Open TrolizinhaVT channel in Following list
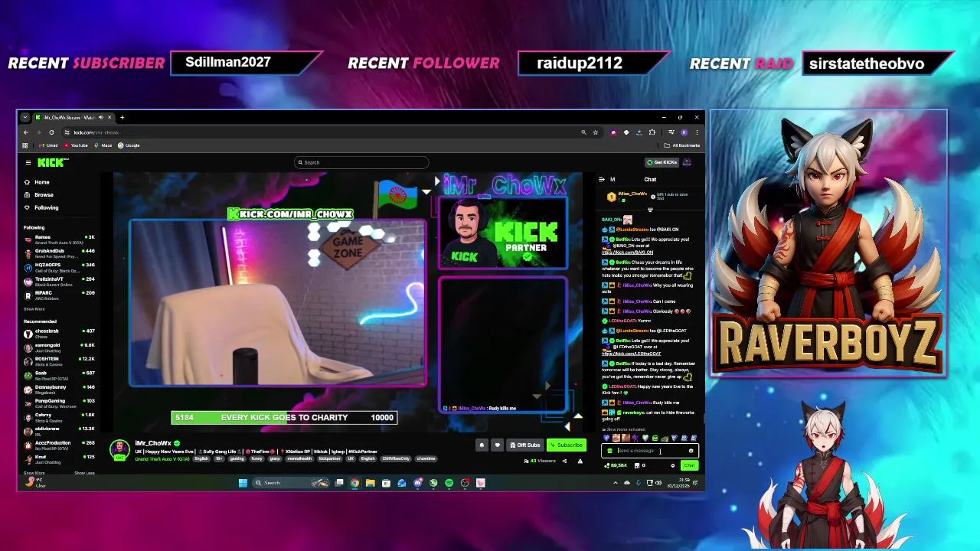The height and width of the screenshot is (551, 980). (x=60, y=282)
